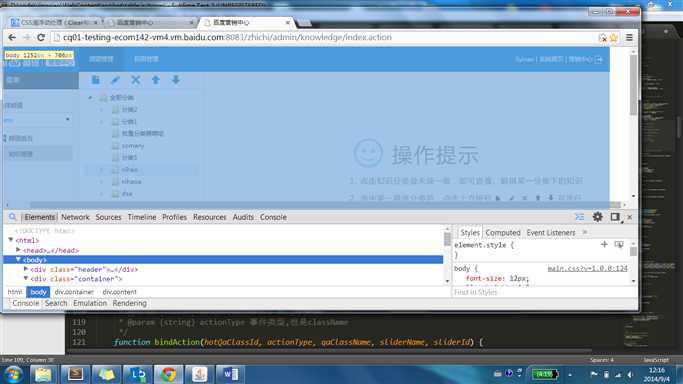The height and width of the screenshot is (384, 683).
Task: Open the Search drawer tab
Action: coord(56,303)
